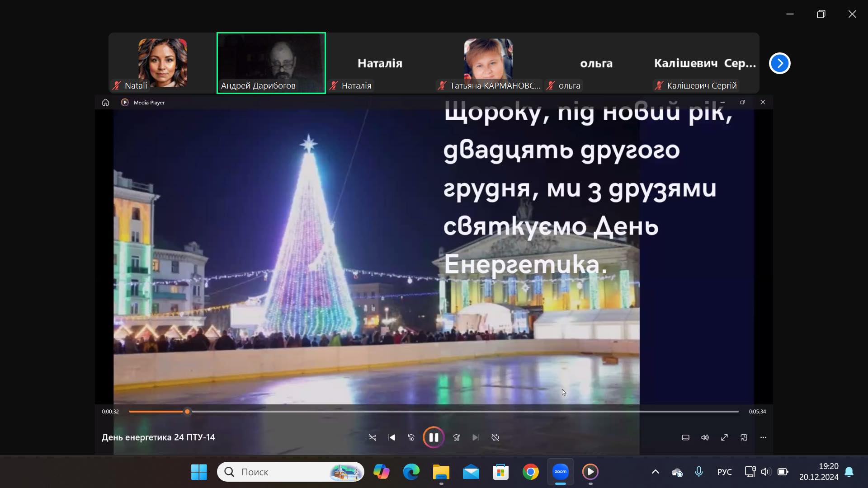Seek using the video progress slider

(x=187, y=412)
